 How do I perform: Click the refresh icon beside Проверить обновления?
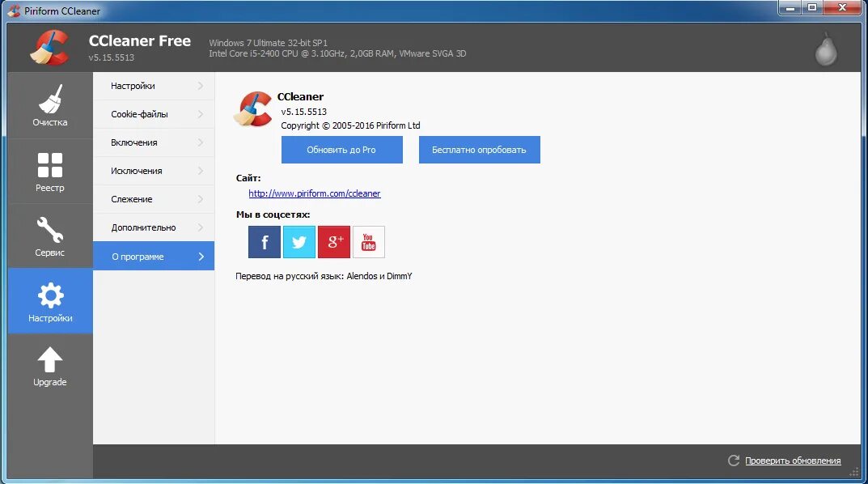click(x=734, y=461)
